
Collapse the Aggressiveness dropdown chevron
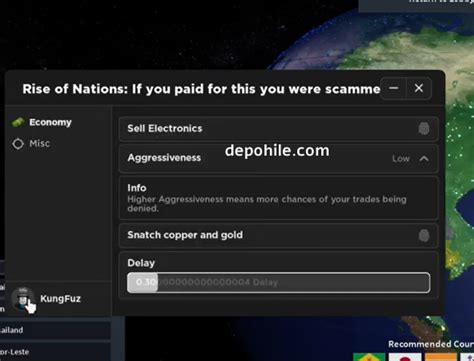click(424, 159)
